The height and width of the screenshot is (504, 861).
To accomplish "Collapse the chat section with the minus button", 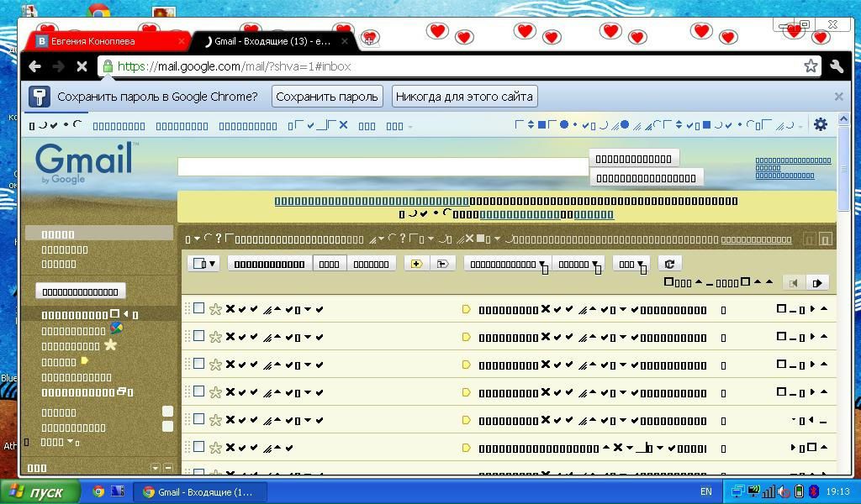I will pyautogui.click(x=168, y=468).
